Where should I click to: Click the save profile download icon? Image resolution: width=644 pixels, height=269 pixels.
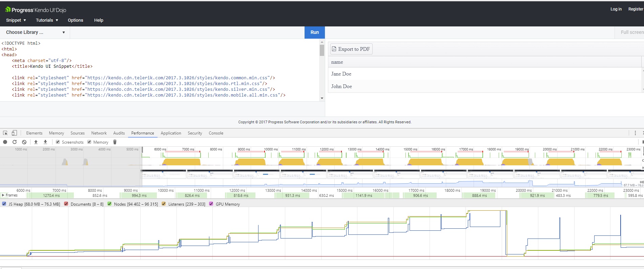pos(45,142)
